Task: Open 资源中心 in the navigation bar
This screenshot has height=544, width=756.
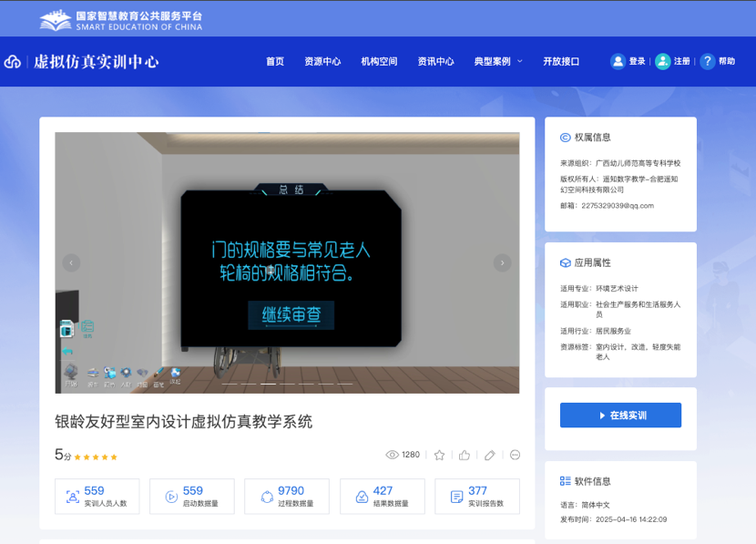Action: tap(322, 61)
